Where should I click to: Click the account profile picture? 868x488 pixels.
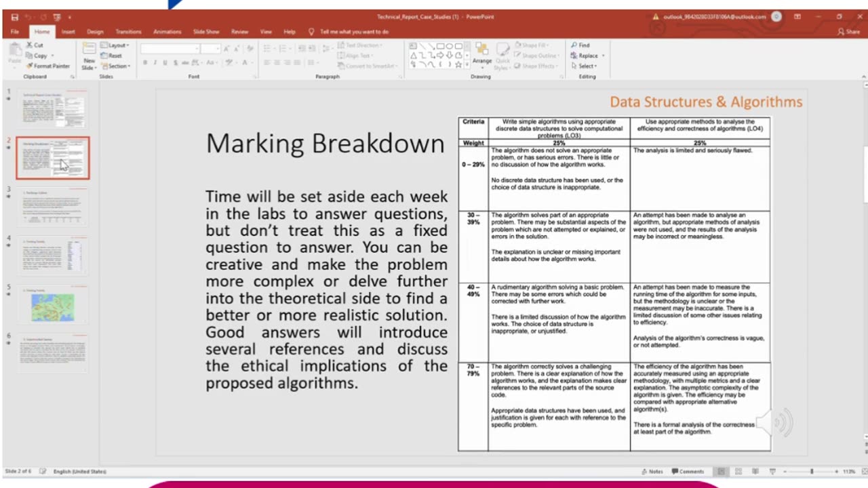click(x=776, y=16)
